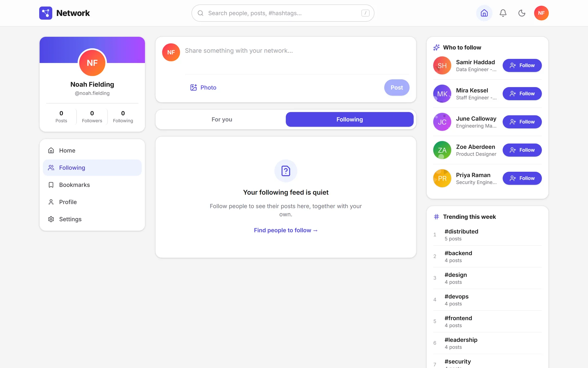Follow June Calloway
The width and height of the screenshot is (588, 368).
(522, 122)
